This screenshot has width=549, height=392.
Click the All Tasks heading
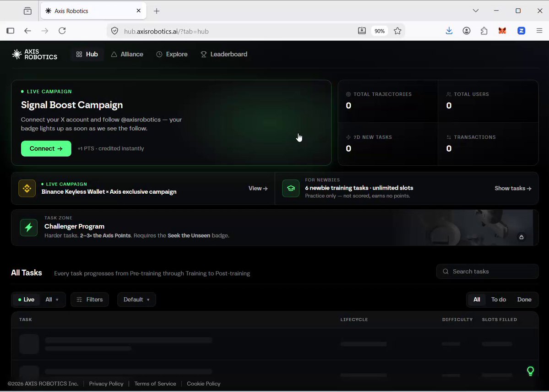click(x=27, y=272)
